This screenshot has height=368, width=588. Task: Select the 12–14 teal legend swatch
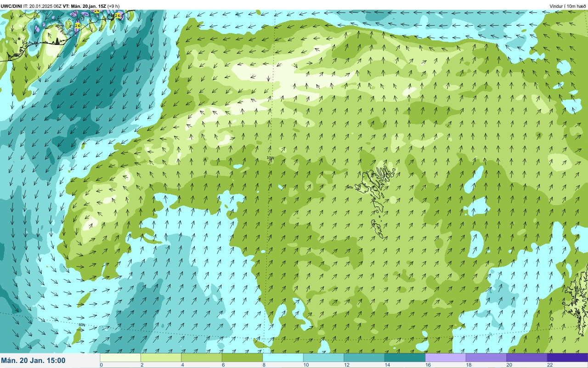point(364,357)
